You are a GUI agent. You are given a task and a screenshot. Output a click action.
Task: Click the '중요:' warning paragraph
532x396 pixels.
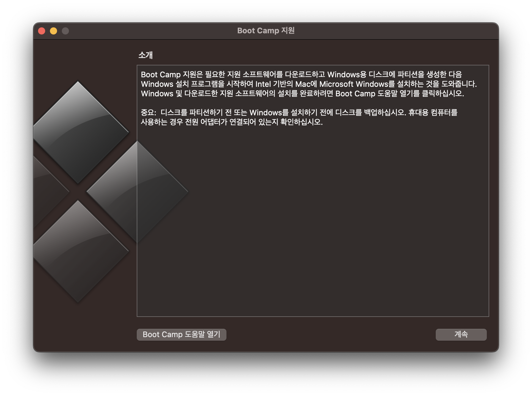point(299,117)
